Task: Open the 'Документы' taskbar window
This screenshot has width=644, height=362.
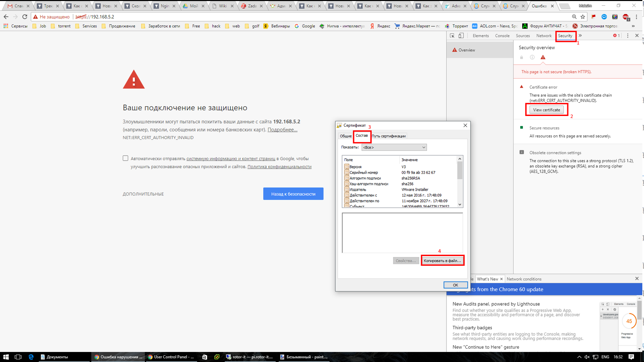Action: coord(64,357)
